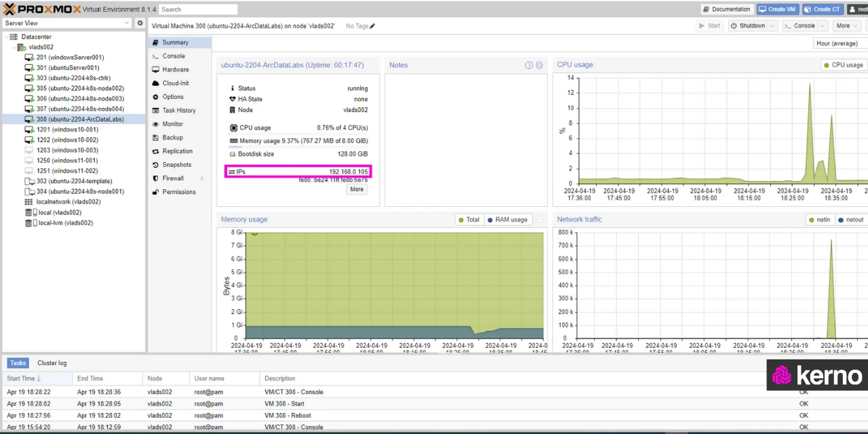Click the IP value 192.168.0.105
This screenshot has height=434, width=868.
coord(349,172)
